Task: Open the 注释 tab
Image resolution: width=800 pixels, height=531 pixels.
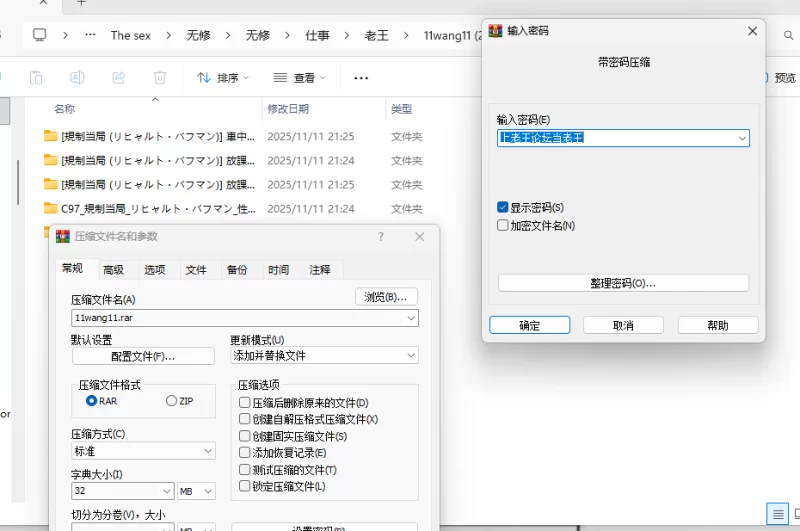Action: point(320,270)
